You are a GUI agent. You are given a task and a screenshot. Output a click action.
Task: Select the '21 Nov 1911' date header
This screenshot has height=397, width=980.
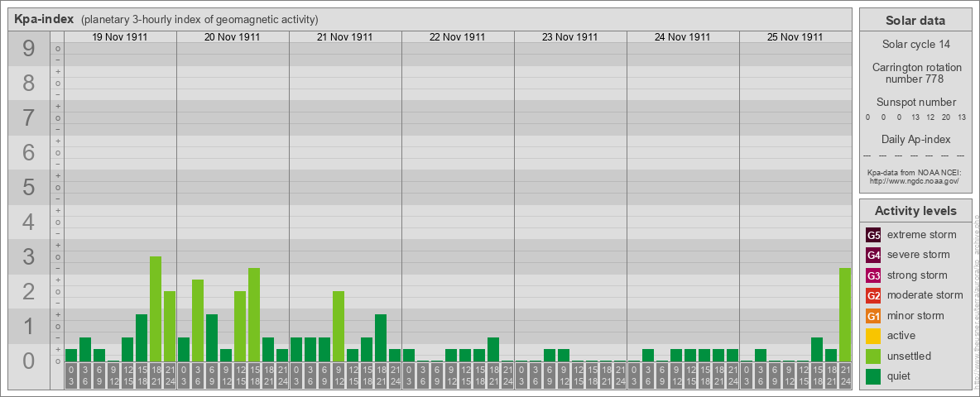pos(345,37)
